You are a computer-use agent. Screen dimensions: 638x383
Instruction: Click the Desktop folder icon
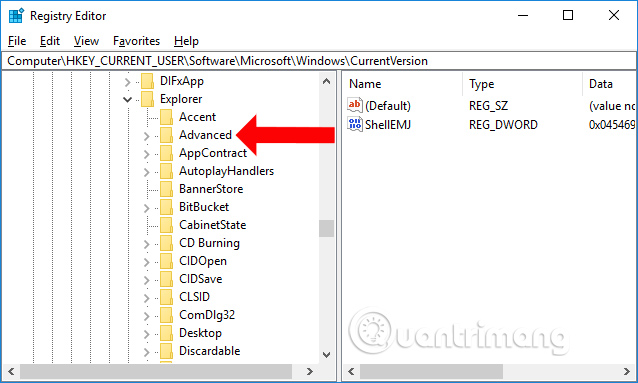(x=166, y=333)
